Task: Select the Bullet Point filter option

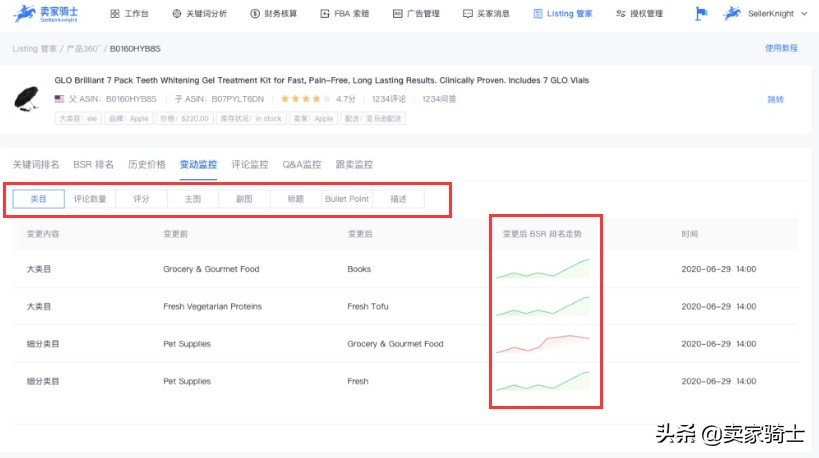Action: (347, 199)
